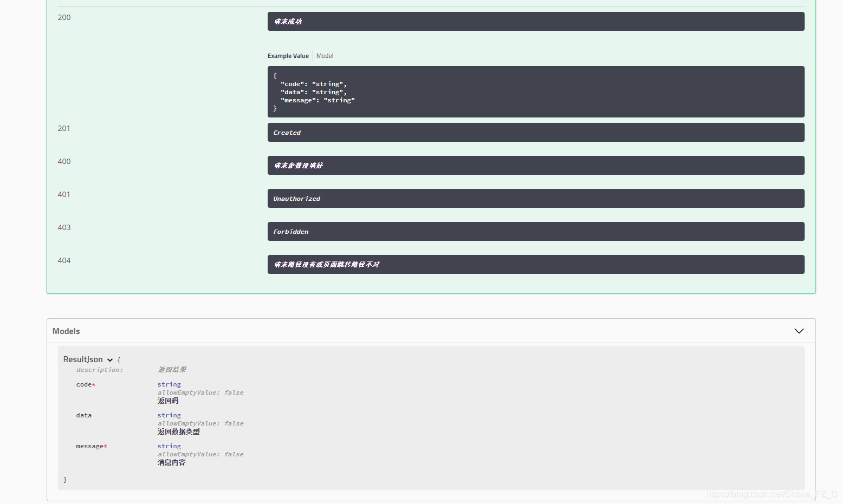Click the 400 response description box
Viewport: 842px width, 504px height.
tap(536, 166)
